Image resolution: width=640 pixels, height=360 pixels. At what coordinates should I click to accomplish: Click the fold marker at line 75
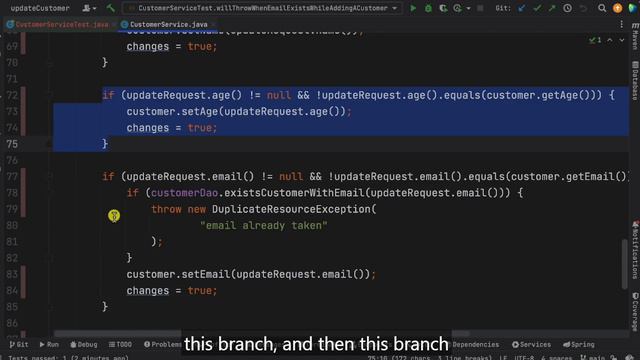pyautogui.click(x=49, y=144)
